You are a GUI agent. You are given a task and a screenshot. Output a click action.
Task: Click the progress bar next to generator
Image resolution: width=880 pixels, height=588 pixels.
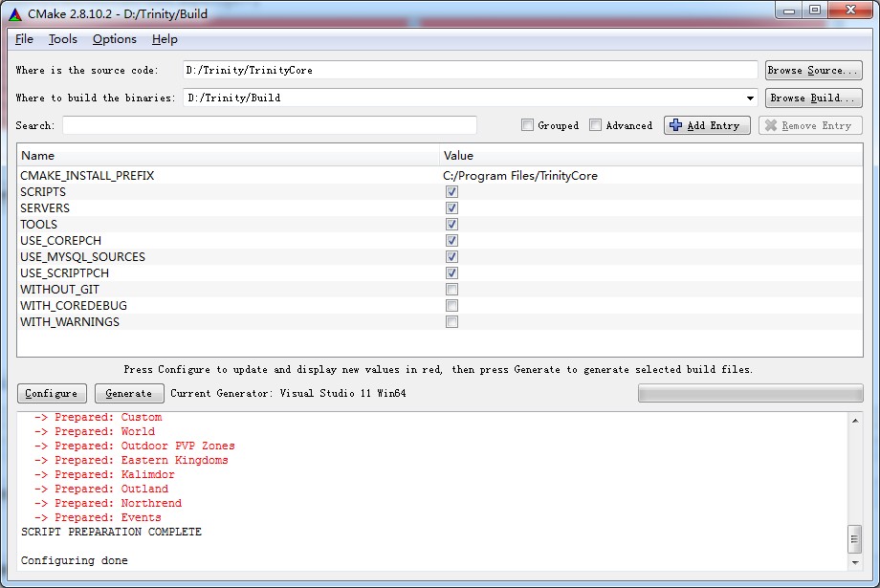(750, 393)
